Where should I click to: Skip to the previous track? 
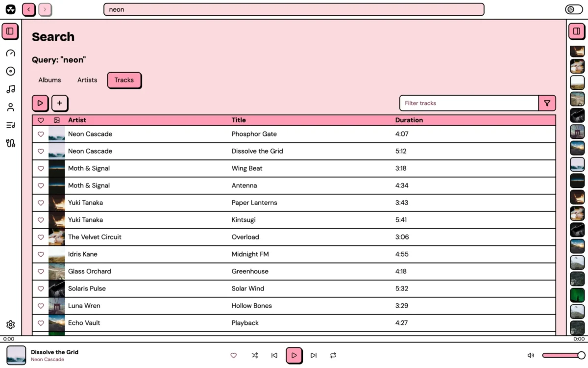click(274, 355)
